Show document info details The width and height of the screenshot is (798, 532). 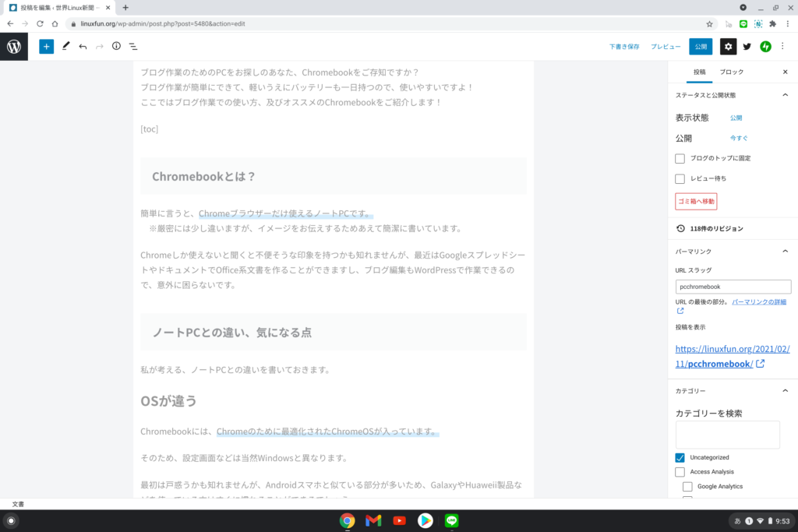tap(117, 46)
